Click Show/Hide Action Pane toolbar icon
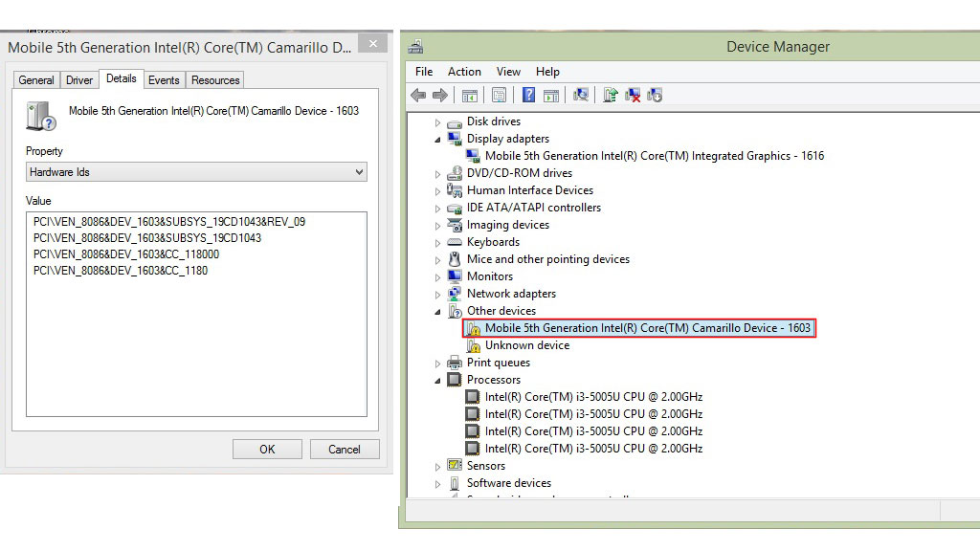The height and width of the screenshot is (551, 980). coord(550,96)
